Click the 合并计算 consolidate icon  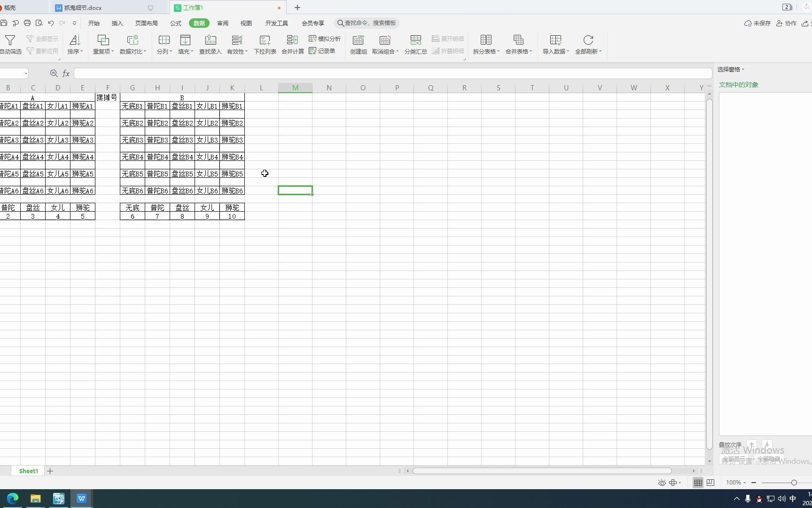point(292,40)
